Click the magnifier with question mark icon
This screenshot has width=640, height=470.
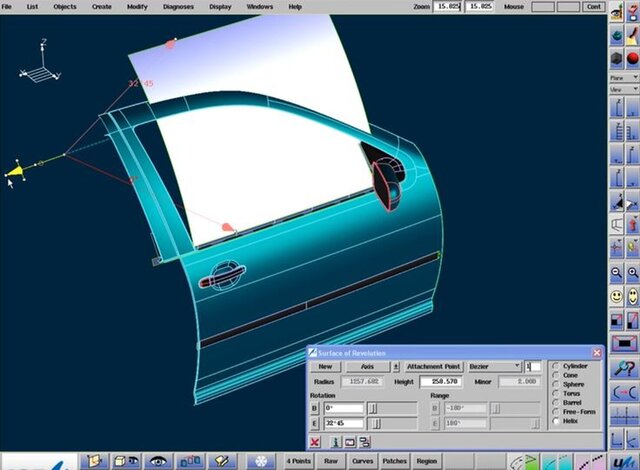pyautogui.click(x=624, y=368)
